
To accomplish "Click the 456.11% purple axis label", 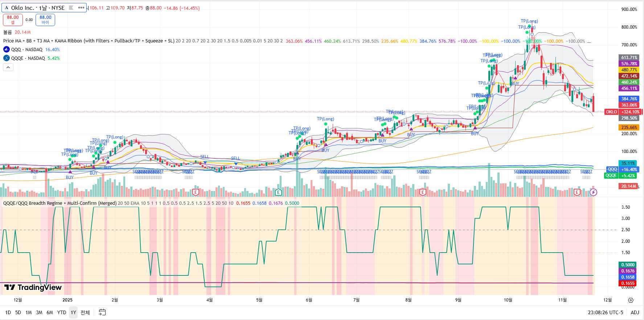I will [x=629, y=88].
